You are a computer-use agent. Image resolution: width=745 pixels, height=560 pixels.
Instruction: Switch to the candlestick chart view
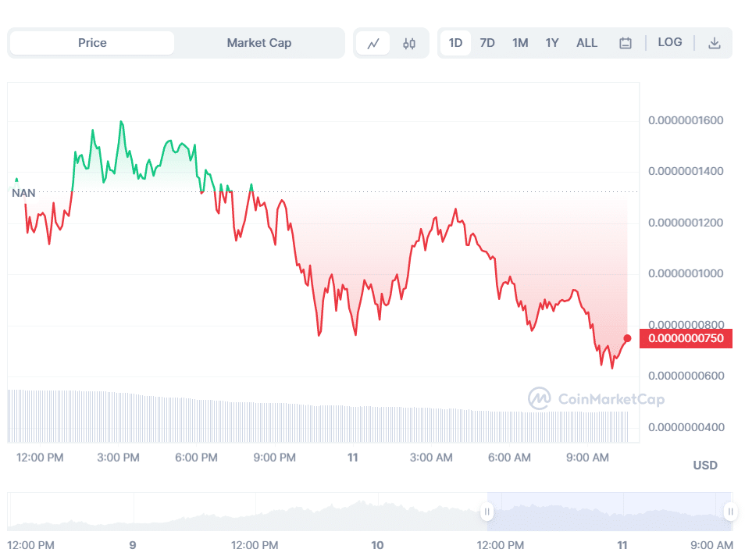(409, 43)
